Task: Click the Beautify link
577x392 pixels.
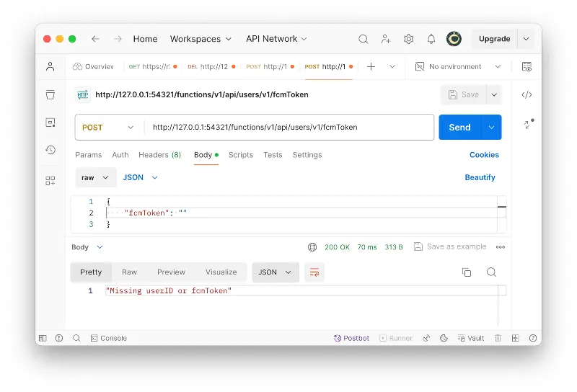Action: click(x=480, y=177)
